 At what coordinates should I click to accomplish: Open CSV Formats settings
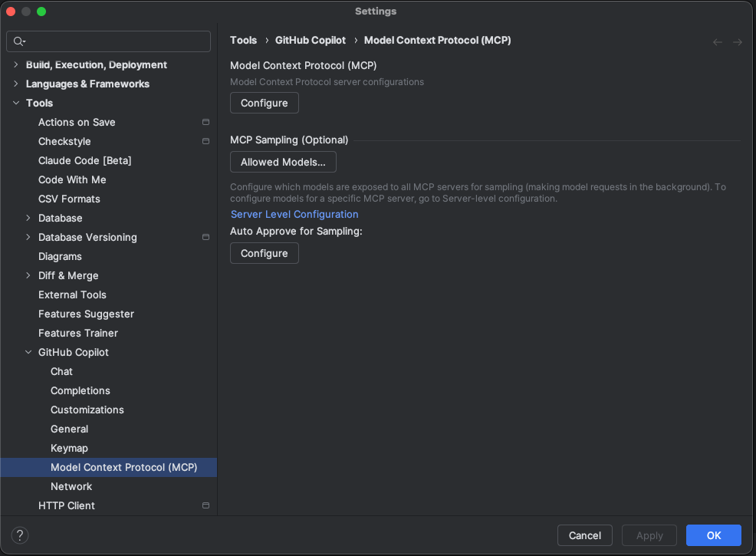coord(70,199)
